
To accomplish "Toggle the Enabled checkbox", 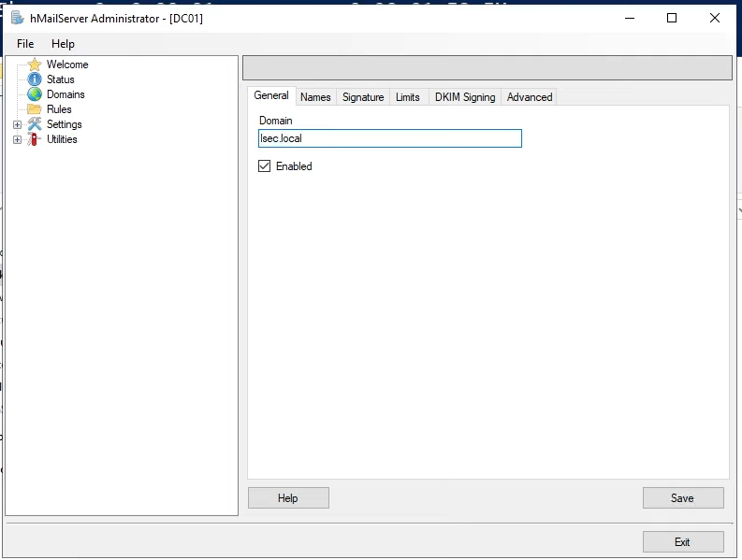I will pyautogui.click(x=265, y=166).
